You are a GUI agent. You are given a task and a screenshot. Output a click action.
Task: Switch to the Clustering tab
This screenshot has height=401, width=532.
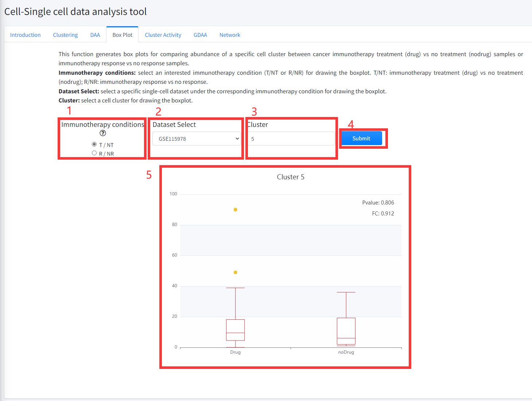66,35
